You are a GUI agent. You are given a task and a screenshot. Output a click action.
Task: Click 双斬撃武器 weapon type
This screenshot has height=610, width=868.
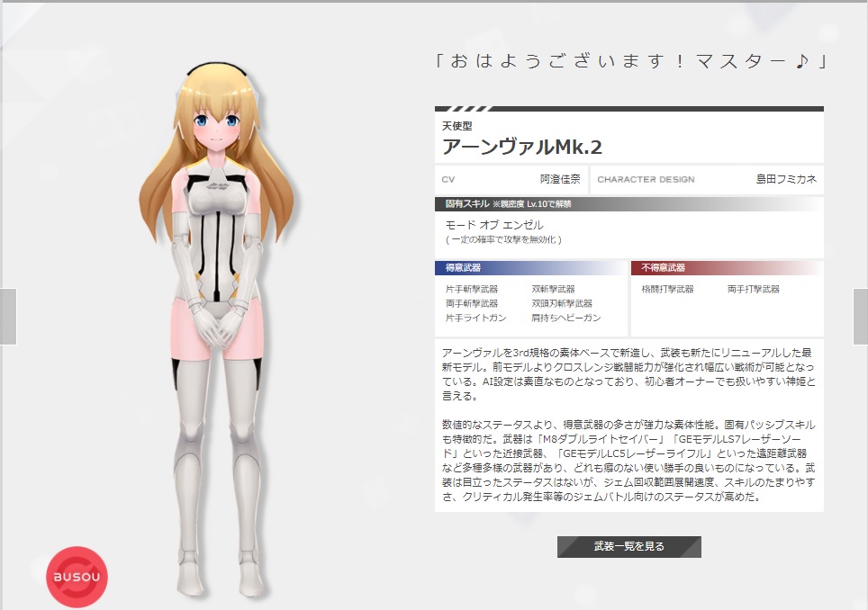pyautogui.click(x=553, y=290)
